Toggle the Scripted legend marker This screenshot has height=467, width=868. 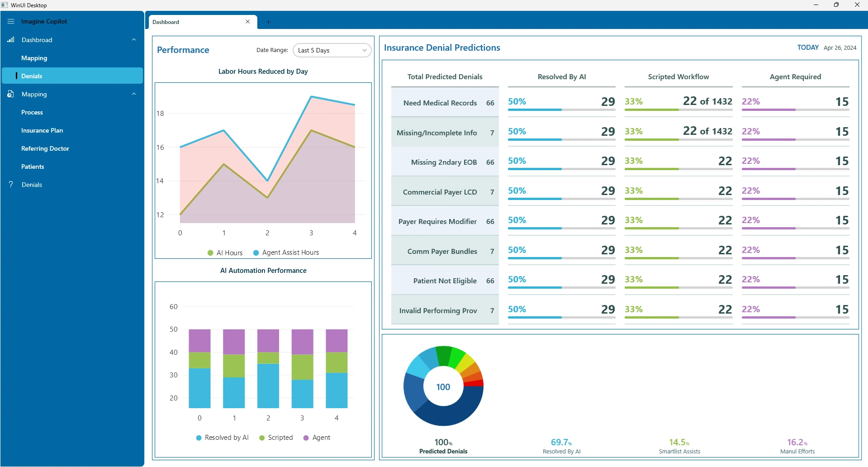click(x=262, y=438)
